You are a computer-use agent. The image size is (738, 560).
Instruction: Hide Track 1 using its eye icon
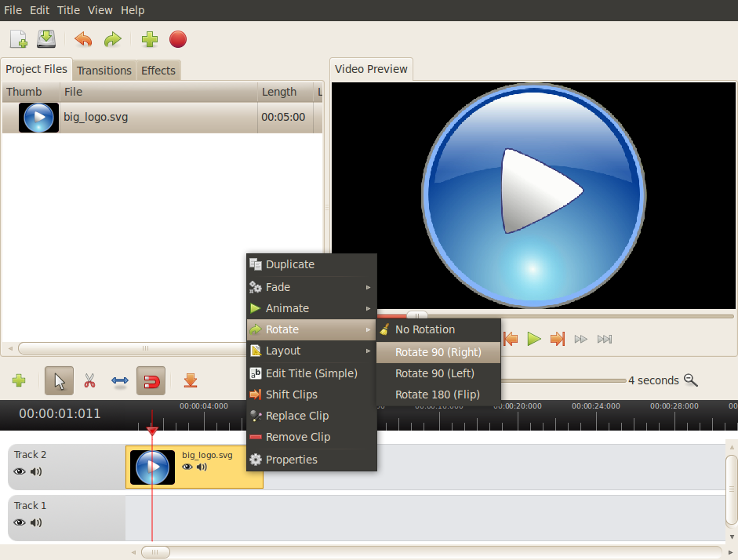[19, 522]
